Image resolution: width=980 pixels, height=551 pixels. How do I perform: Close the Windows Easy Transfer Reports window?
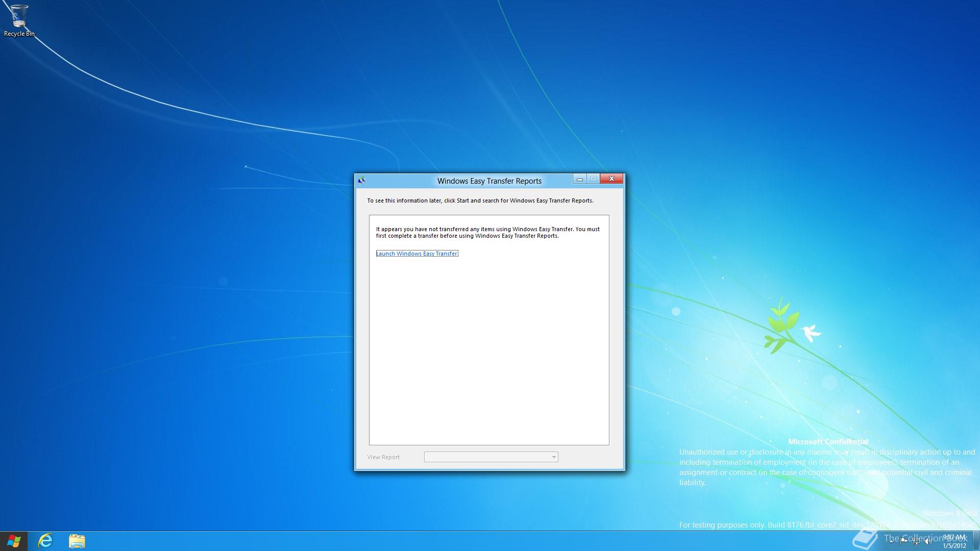click(x=611, y=179)
